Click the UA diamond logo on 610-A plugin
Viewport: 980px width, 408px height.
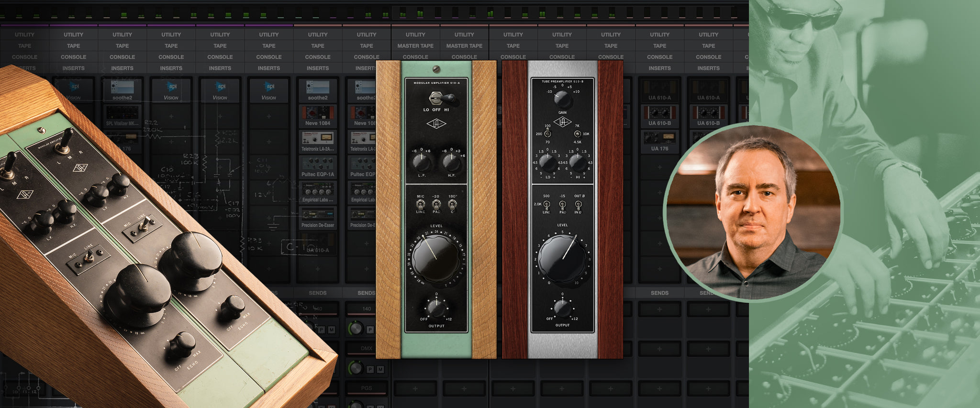point(436,124)
